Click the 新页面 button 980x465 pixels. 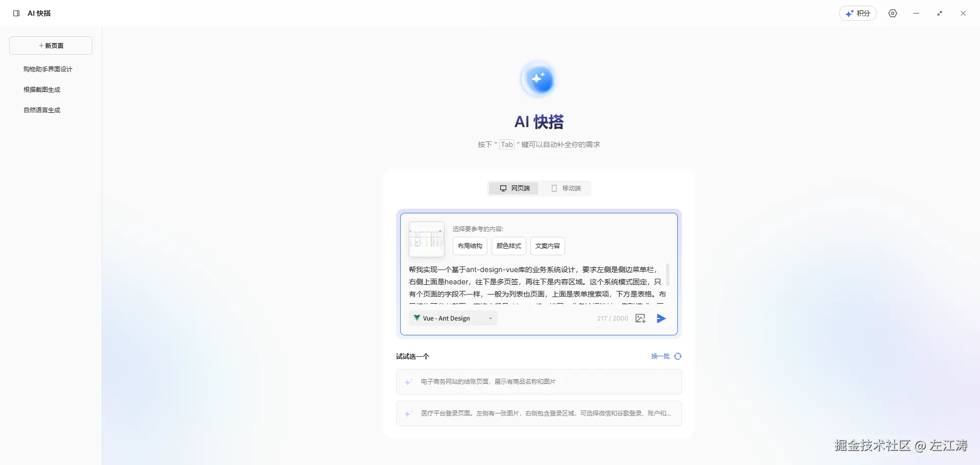coord(51,45)
